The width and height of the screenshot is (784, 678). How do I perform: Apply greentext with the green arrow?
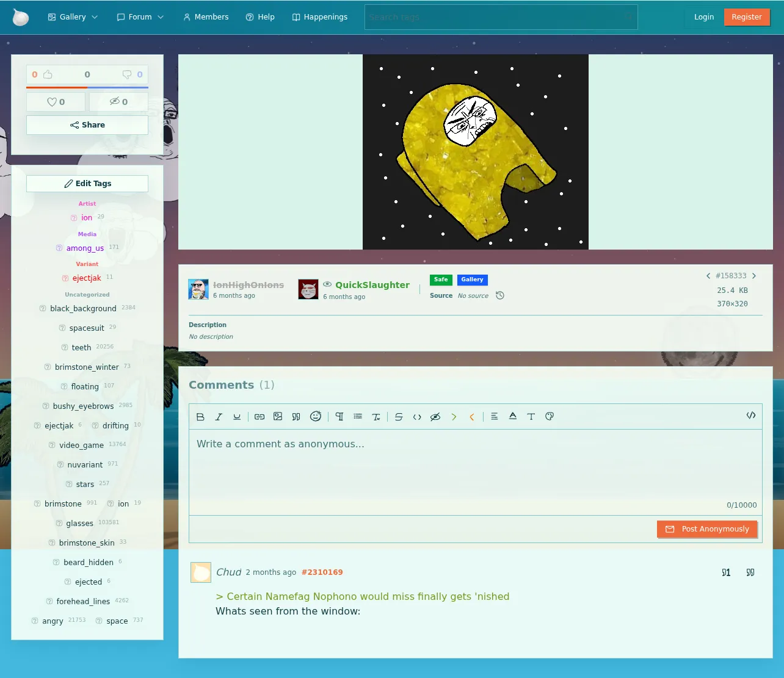pos(454,417)
